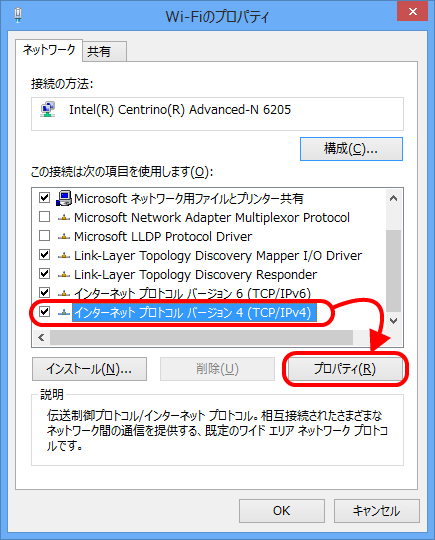Click the Topology Discovery Responder icon
The height and width of the screenshot is (540, 435).
click(x=64, y=274)
